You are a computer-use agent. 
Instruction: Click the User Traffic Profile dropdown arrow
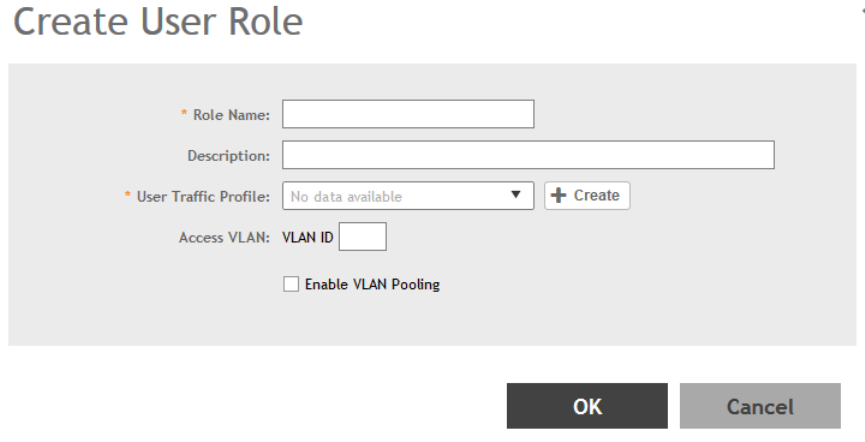tap(516, 196)
